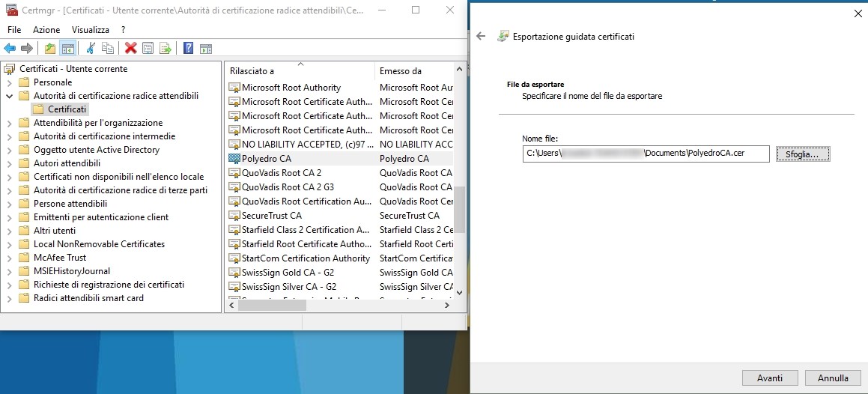
Task: Click the red Delete X icon
Action: click(131, 49)
